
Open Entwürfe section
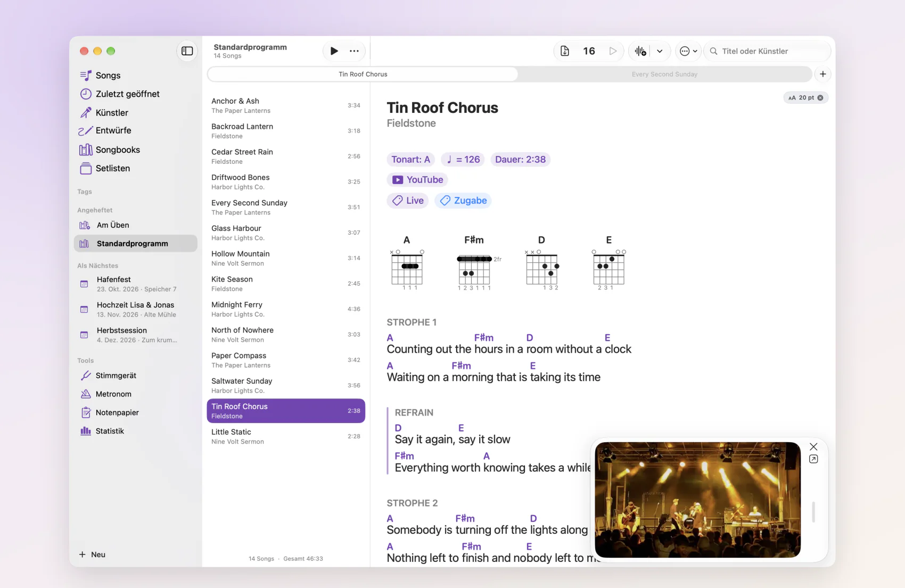(x=136, y=131)
